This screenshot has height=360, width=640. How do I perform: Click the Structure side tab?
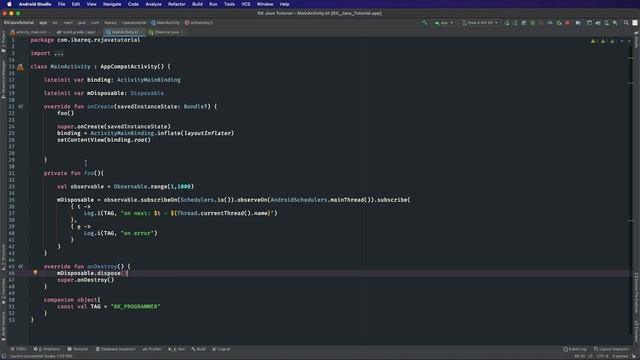coord(3,257)
